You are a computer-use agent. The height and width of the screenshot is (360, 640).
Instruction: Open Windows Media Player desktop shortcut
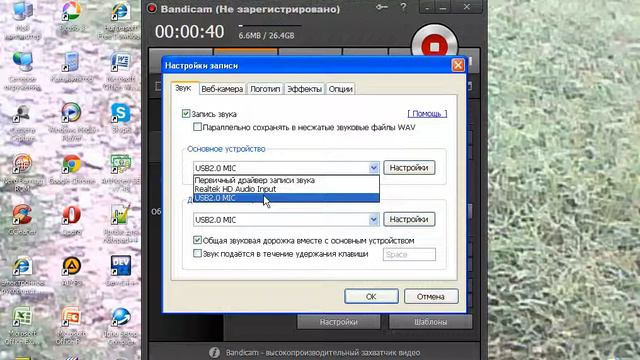[71, 113]
